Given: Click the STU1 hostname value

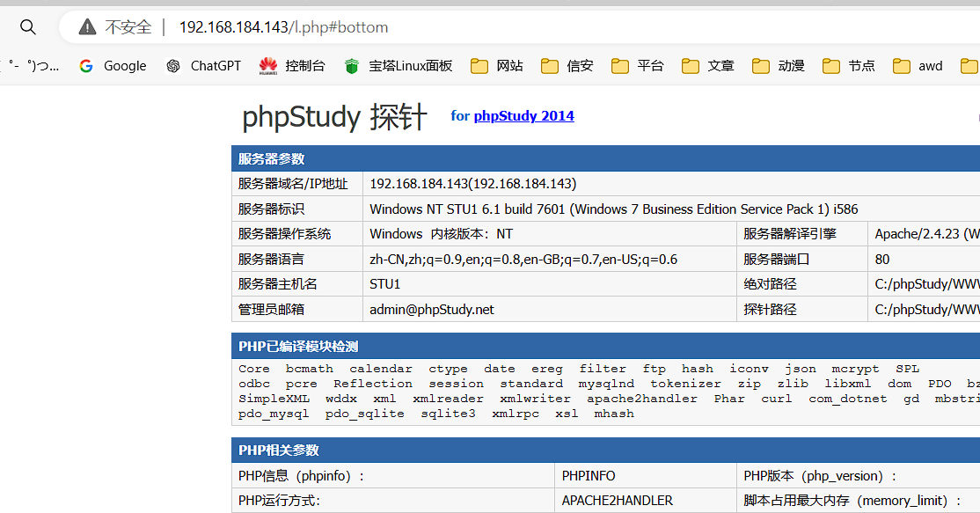Looking at the screenshot, I should [x=384, y=283].
